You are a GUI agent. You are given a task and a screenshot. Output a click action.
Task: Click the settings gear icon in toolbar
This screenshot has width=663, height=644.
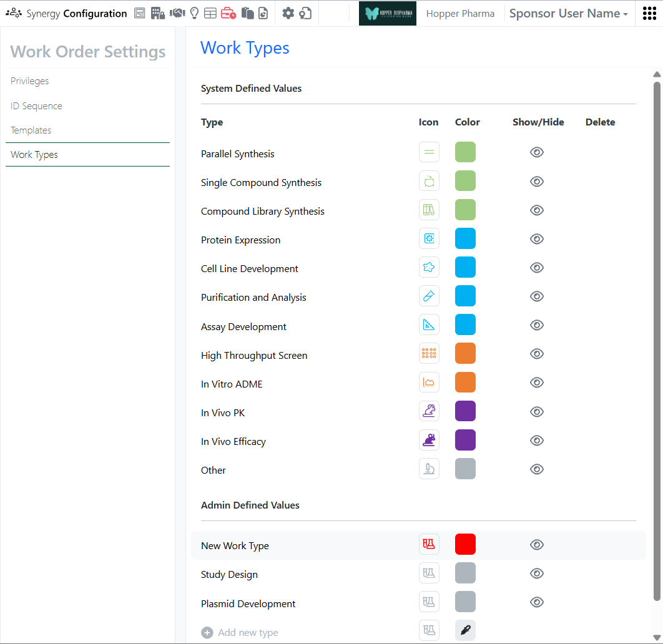coord(288,13)
